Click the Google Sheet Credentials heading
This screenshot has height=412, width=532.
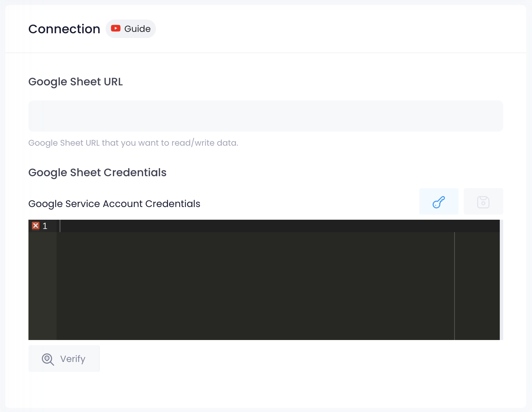coord(97,172)
